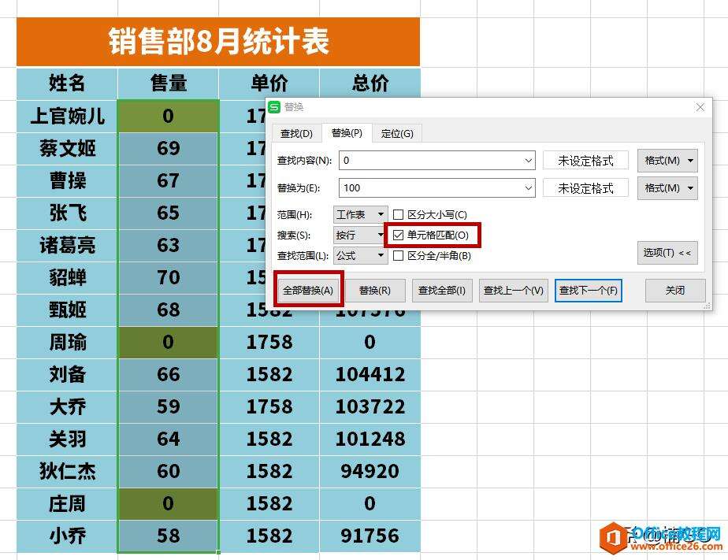Select 周瑜's sales cell showing 0
The height and width of the screenshot is (560, 728).
[168, 342]
